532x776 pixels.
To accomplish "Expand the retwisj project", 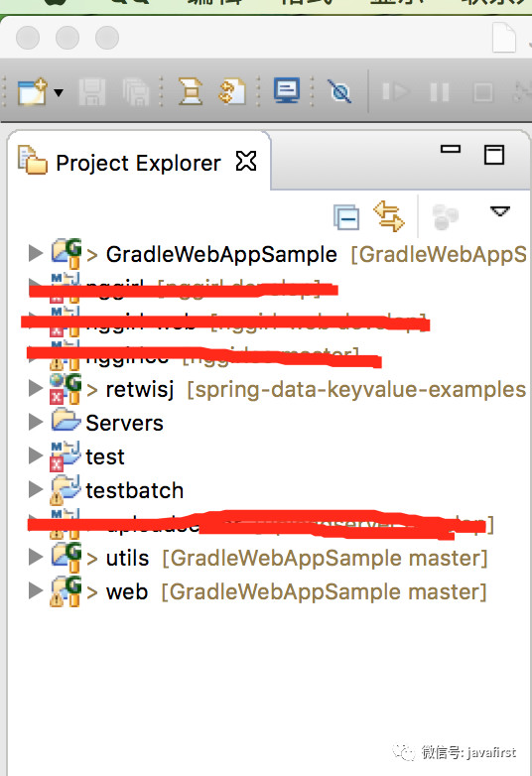I will click(x=35, y=388).
